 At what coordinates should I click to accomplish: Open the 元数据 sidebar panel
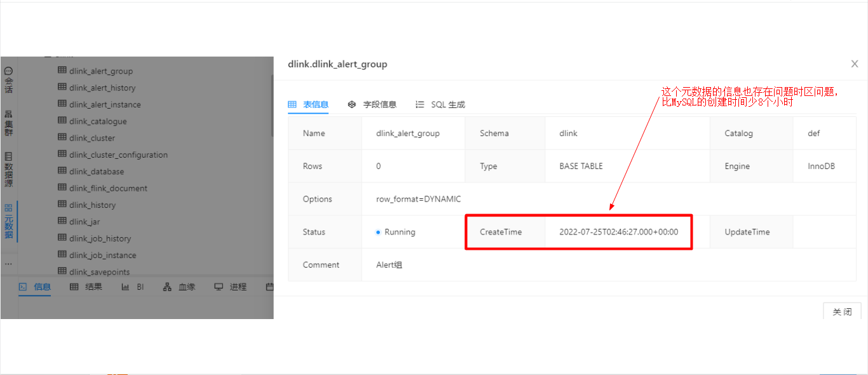point(8,221)
